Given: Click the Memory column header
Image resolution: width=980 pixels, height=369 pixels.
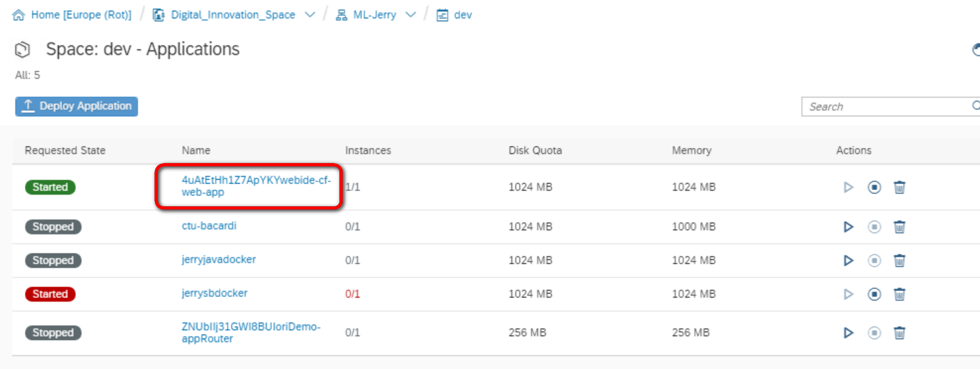Looking at the screenshot, I should tap(692, 151).
